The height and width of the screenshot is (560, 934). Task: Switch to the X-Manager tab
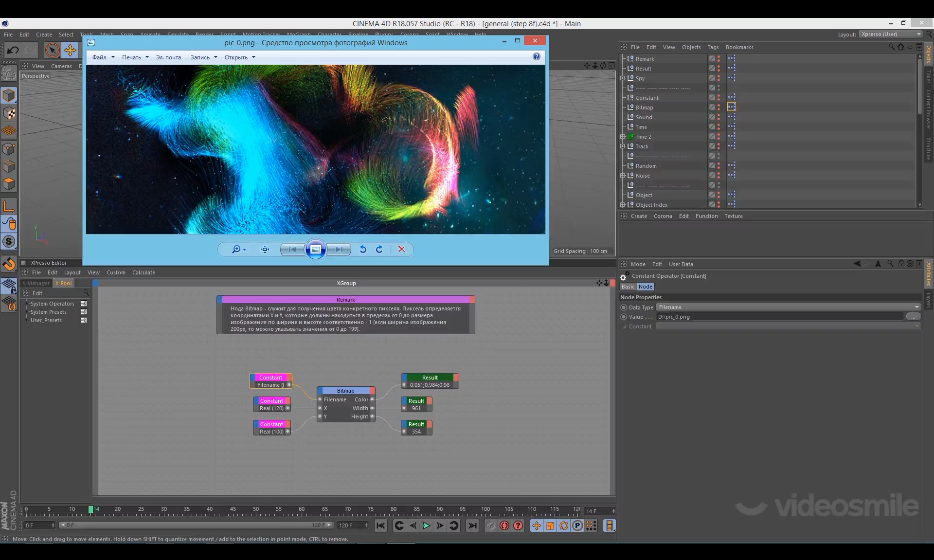(36, 283)
